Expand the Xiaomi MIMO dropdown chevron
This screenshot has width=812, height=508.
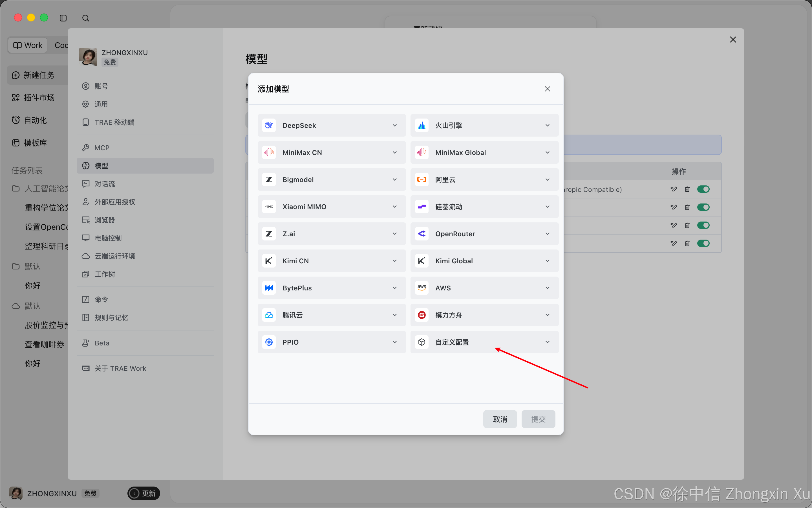pyautogui.click(x=395, y=207)
